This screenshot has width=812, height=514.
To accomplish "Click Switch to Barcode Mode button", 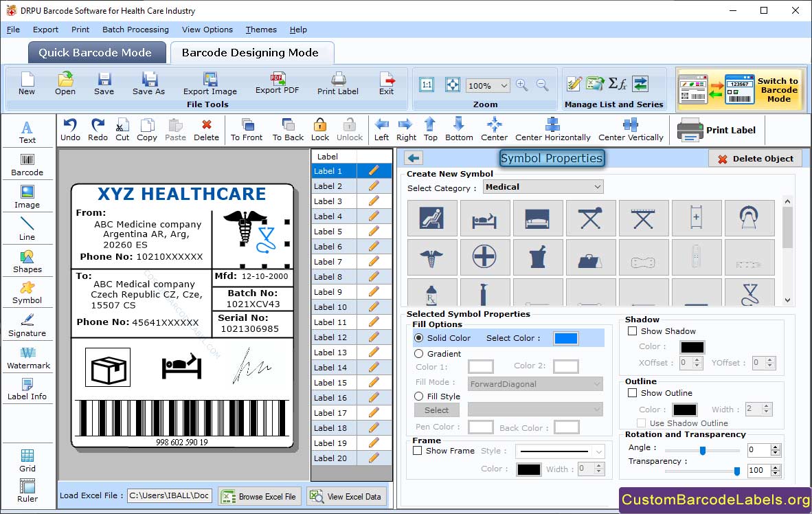I will (741, 89).
